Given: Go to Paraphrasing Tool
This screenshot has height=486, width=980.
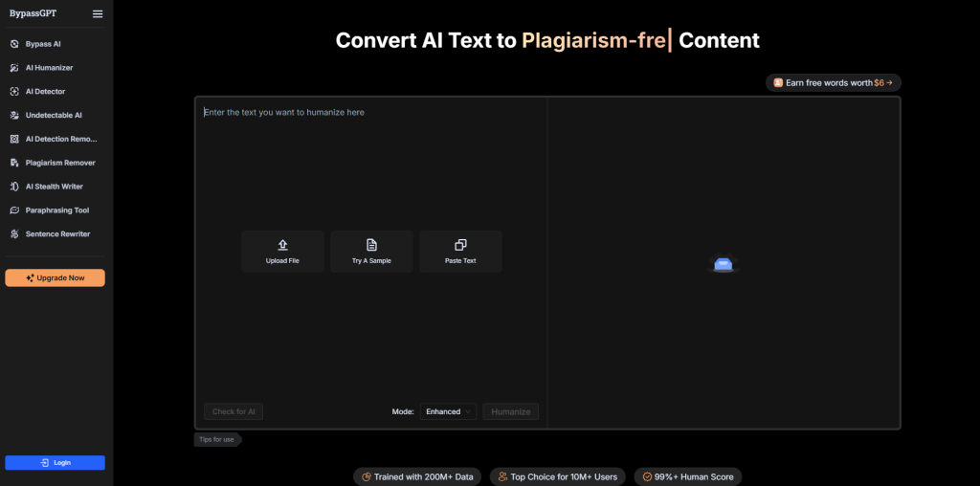Looking at the screenshot, I should coord(56,210).
